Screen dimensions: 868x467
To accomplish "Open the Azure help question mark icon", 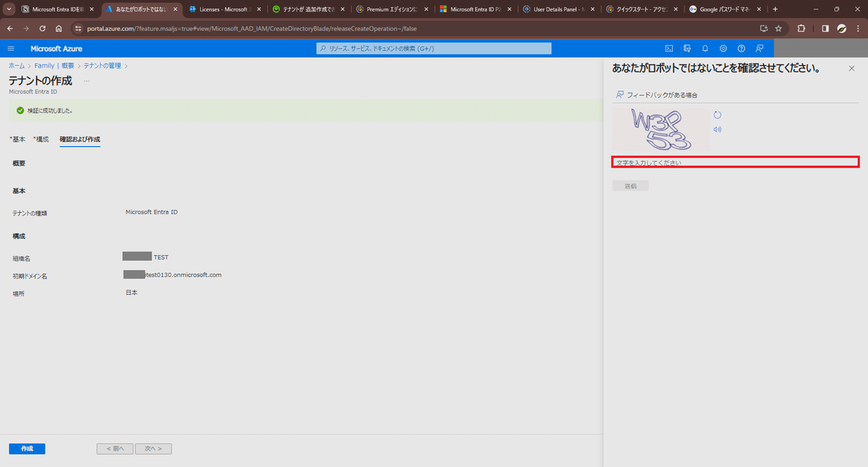I will pos(741,49).
